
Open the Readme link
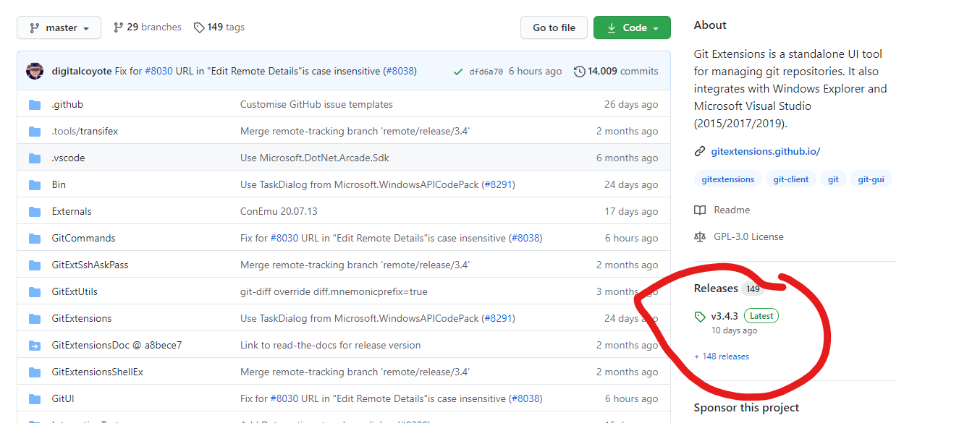732,210
